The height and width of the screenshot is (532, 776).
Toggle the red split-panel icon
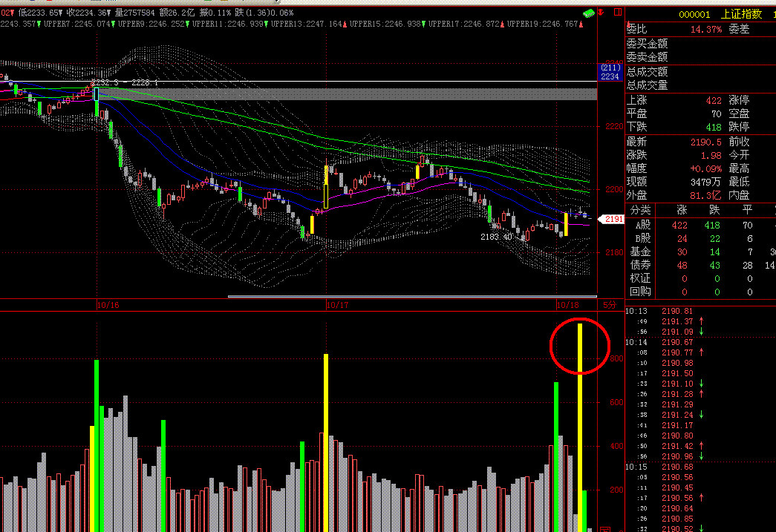tap(618, 13)
